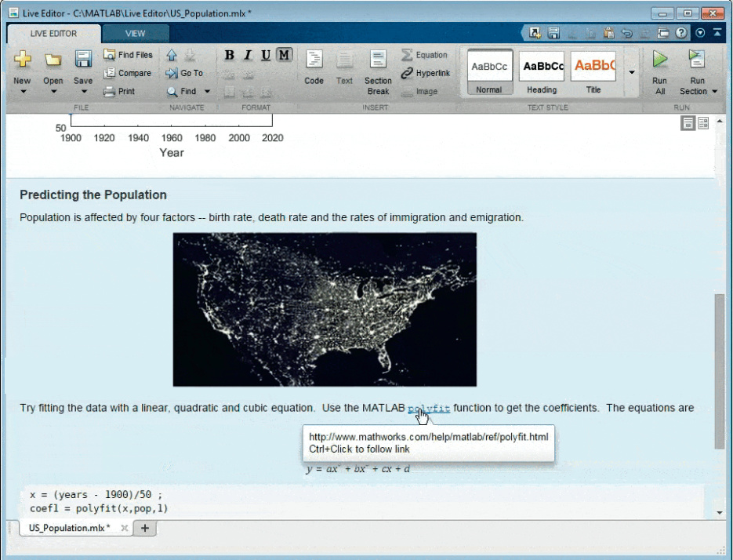Print the live script
Screen dimensions: 733x560
pyautogui.click(x=120, y=91)
